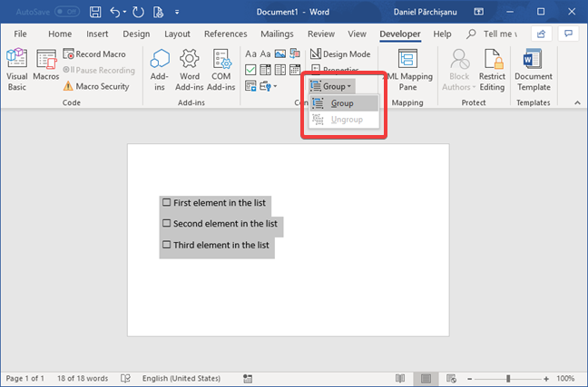This screenshot has height=387, width=588.
Task: Collapse the ribbon with the chevron
Action: (577, 102)
